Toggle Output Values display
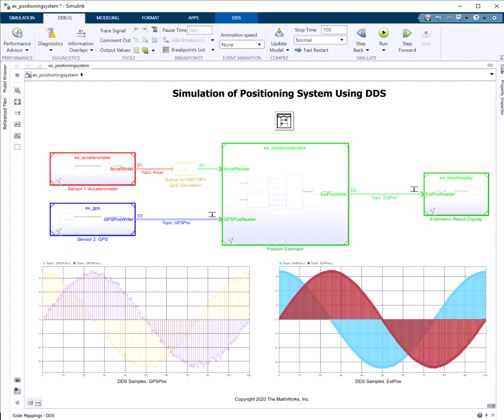Image resolution: width=504 pixels, height=420 pixels. 115,50
